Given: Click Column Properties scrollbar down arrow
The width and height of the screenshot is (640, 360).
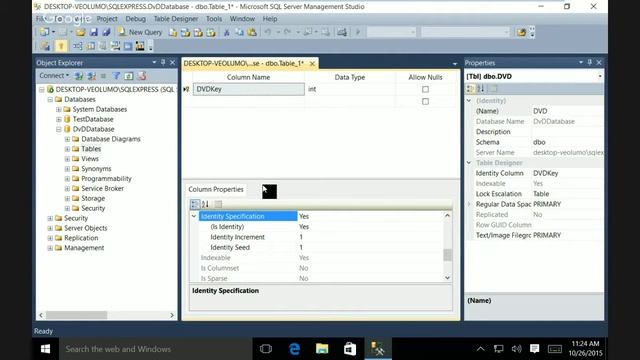Looking at the screenshot, I should click(447, 278).
